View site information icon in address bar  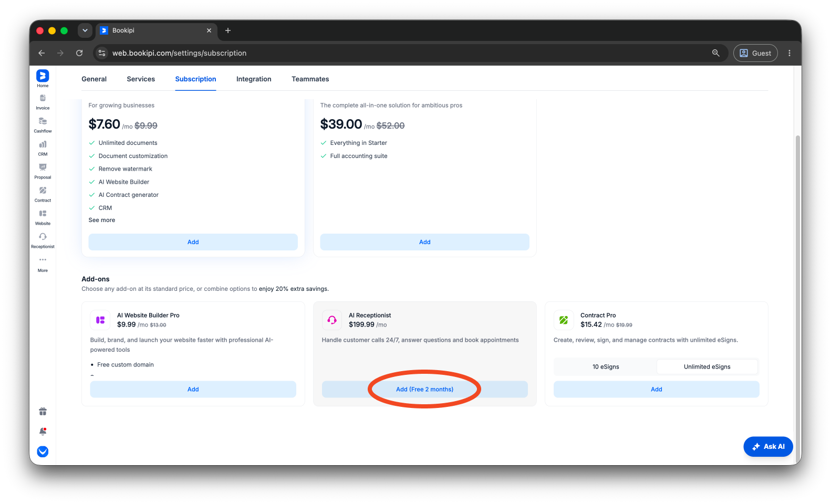pos(102,53)
